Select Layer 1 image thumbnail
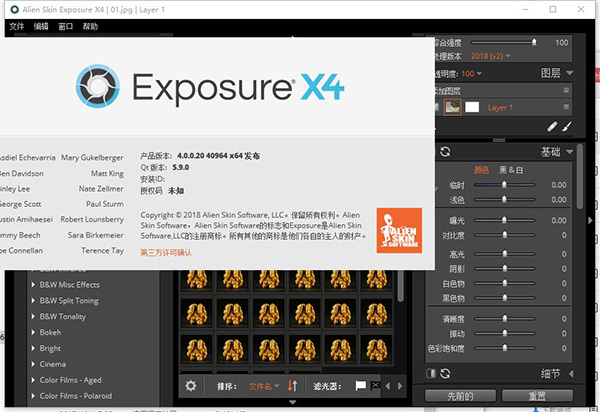The width and height of the screenshot is (600, 412). (x=452, y=107)
